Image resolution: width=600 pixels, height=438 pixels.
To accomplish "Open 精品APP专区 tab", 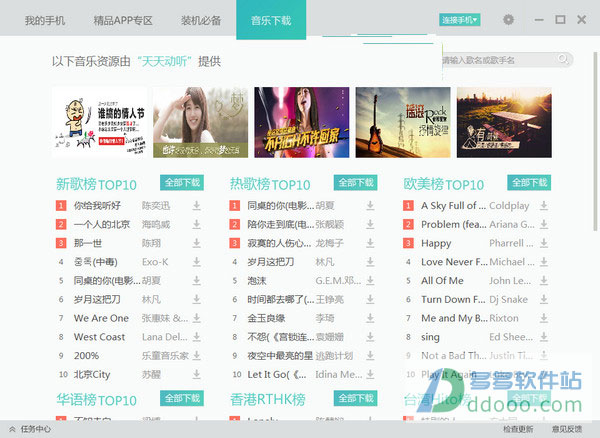I will (x=123, y=20).
